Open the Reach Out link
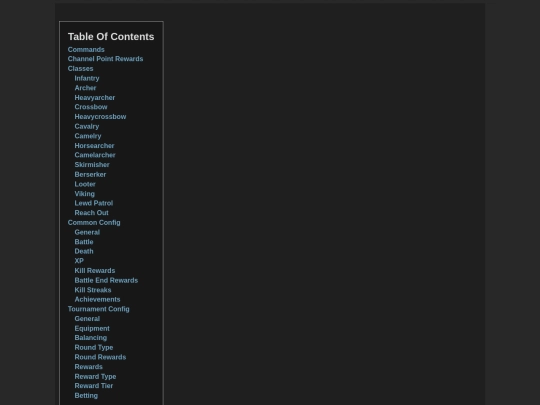540x405 pixels. [92, 213]
